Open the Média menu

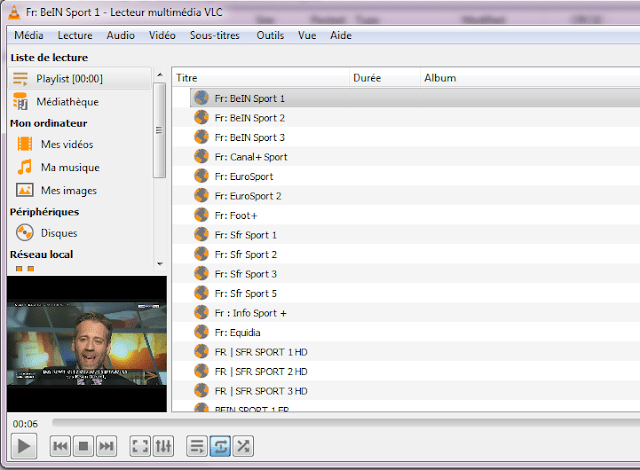[x=29, y=35]
